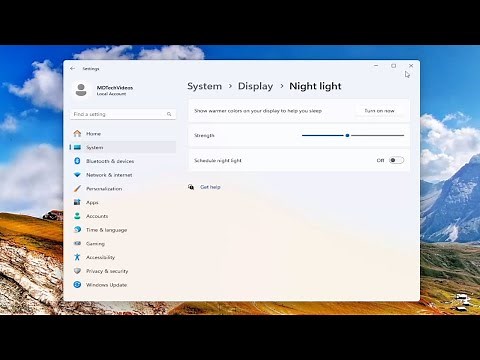Turn on night light now
This screenshot has height=360, width=480.
click(x=379, y=111)
